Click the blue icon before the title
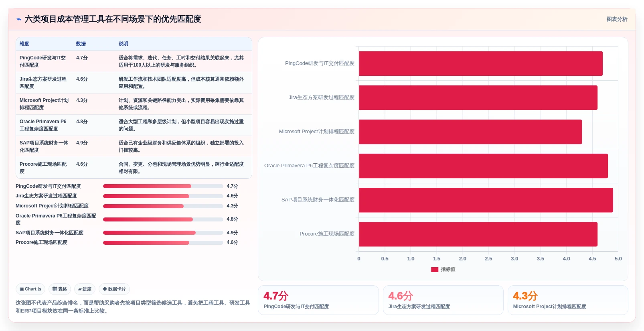644x331 pixels. pyautogui.click(x=18, y=19)
